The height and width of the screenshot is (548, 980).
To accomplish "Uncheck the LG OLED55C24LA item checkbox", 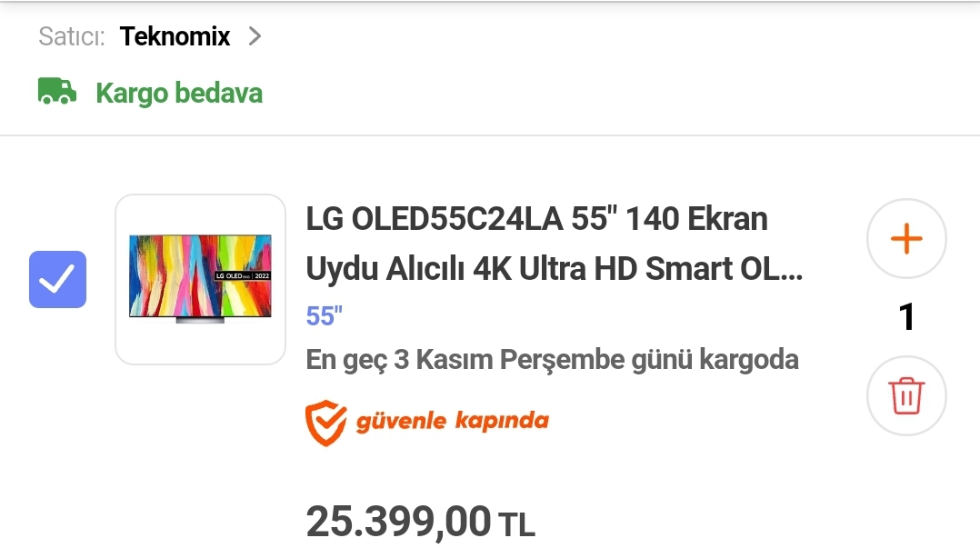I will tap(57, 279).
